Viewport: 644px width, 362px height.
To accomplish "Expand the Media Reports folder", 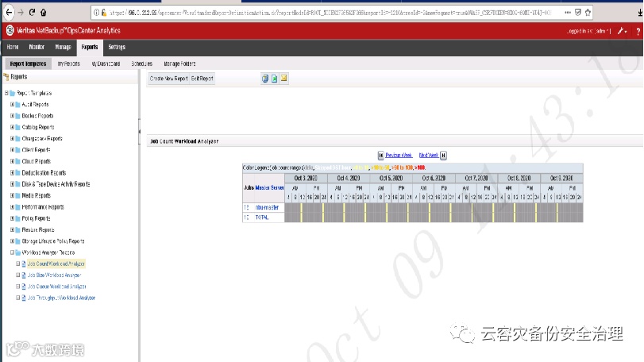I will tap(13, 195).
